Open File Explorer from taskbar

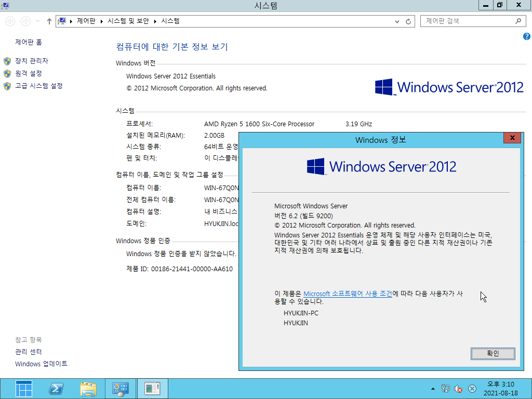88,389
